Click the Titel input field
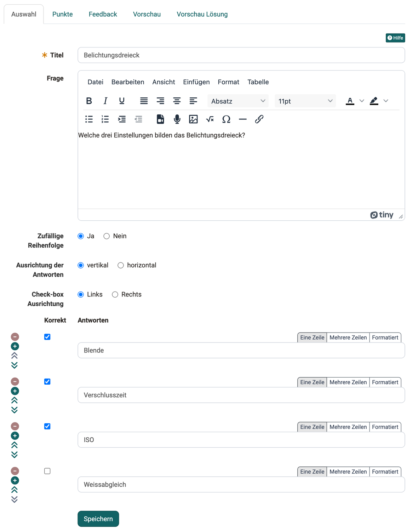The height and width of the screenshot is (532, 407). coord(241,55)
